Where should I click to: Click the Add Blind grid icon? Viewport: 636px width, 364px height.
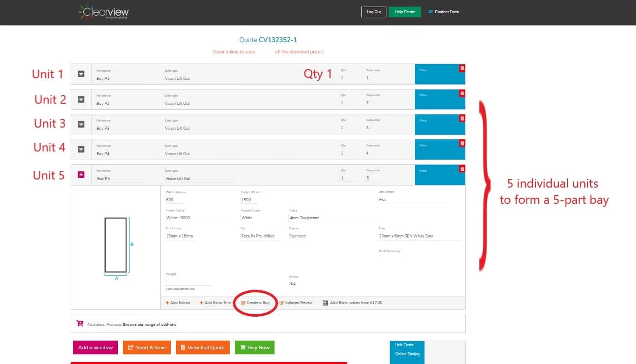[325, 303]
